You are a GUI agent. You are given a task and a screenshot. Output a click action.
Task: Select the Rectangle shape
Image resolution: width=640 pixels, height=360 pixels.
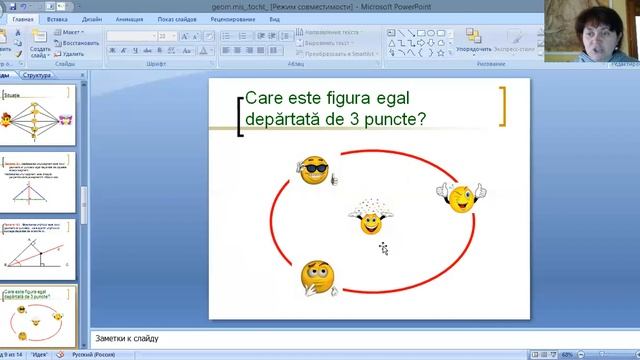tap(421, 33)
